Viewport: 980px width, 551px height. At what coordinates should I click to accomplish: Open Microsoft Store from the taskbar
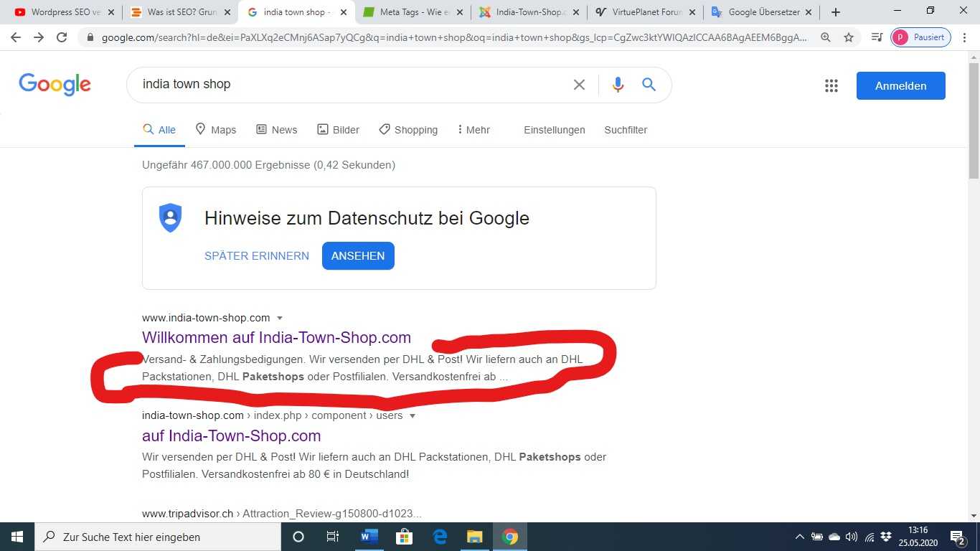click(x=404, y=537)
